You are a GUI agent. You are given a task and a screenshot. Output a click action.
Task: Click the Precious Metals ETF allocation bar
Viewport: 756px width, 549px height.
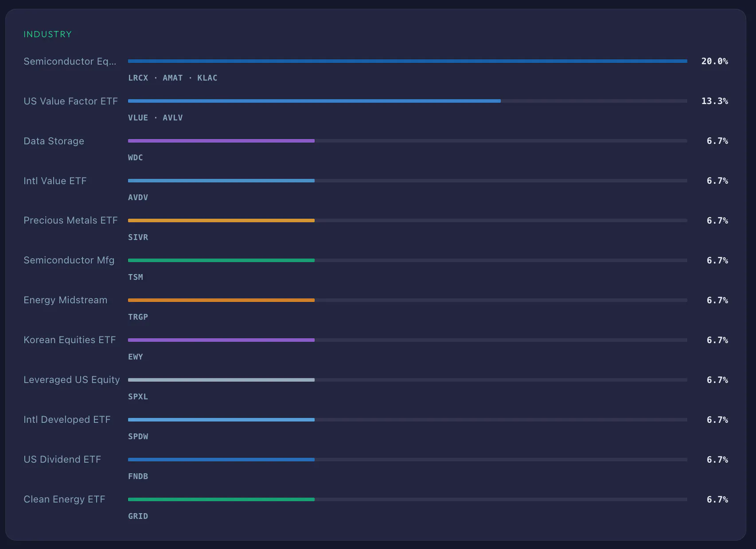[221, 220]
